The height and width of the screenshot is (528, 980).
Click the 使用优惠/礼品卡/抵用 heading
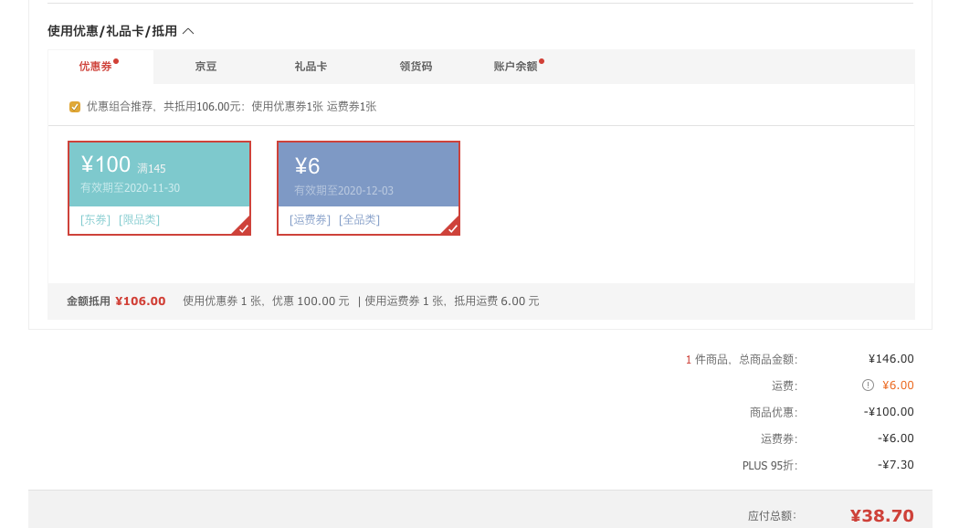tap(112, 31)
